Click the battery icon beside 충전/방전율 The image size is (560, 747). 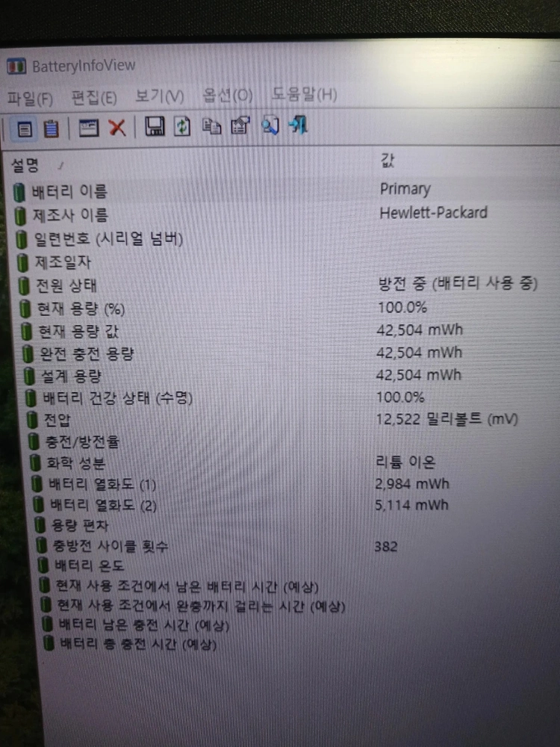(34, 442)
